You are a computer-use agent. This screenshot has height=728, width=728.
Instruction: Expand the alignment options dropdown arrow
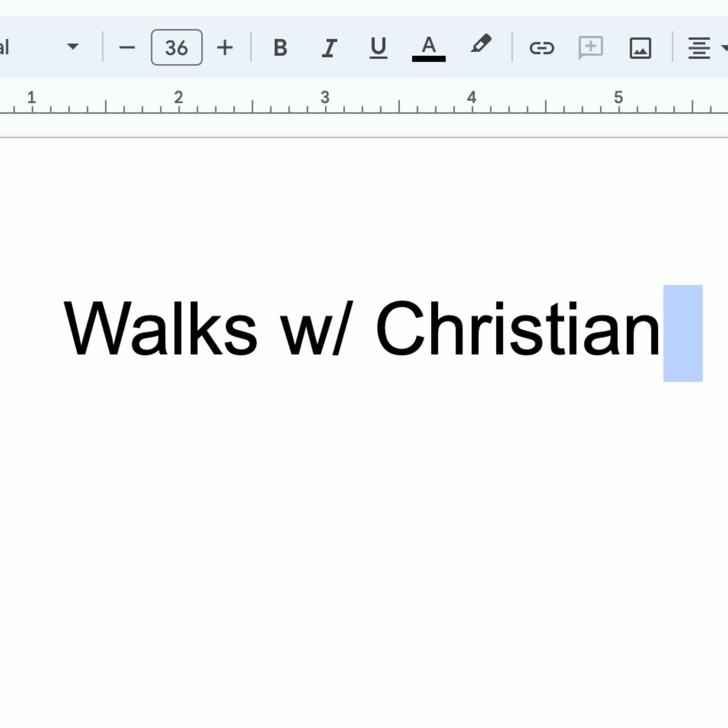(x=724, y=48)
